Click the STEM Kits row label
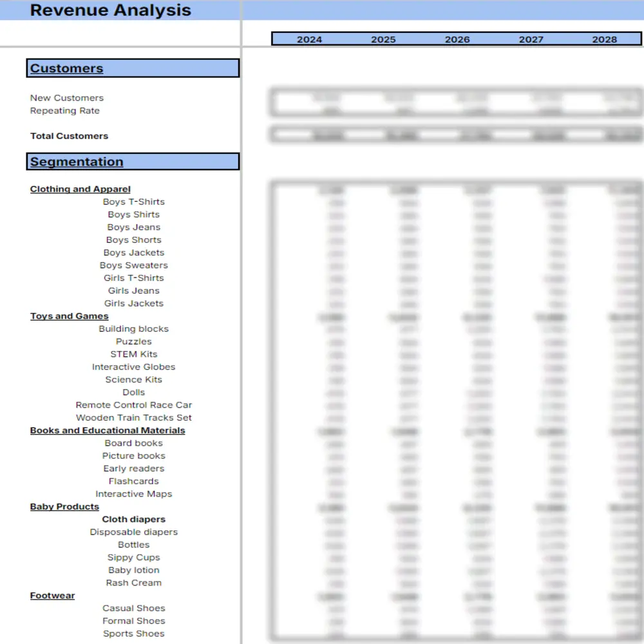The width and height of the screenshot is (644, 644). click(x=133, y=354)
